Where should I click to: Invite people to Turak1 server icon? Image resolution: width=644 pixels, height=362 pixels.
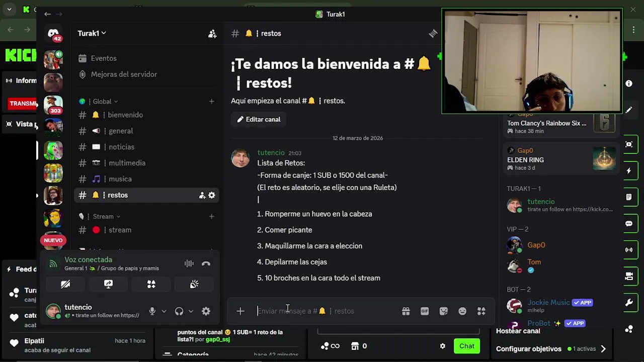tap(212, 33)
